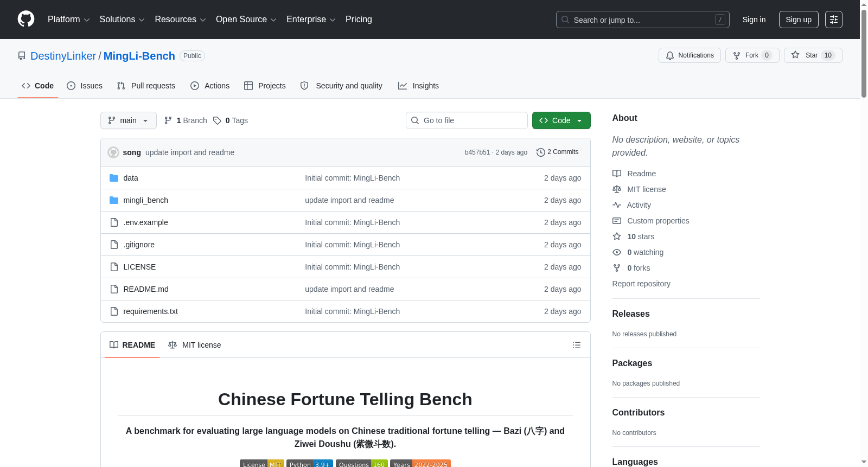868x467 pixels.
Task: Open the Insights tab
Action: pyautogui.click(x=418, y=86)
